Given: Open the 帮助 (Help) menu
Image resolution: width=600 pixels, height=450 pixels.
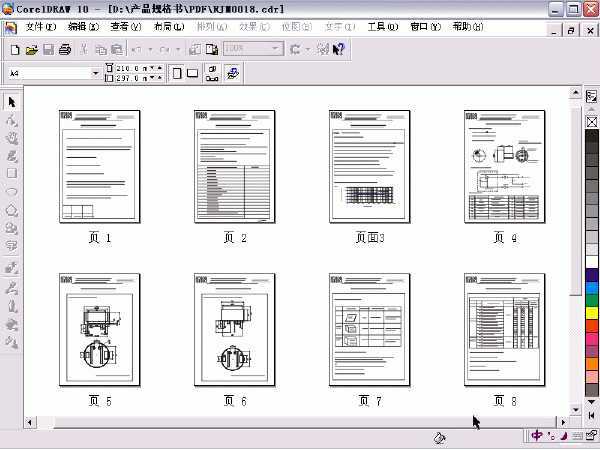Looking at the screenshot, I should click(x=468, y=27).
